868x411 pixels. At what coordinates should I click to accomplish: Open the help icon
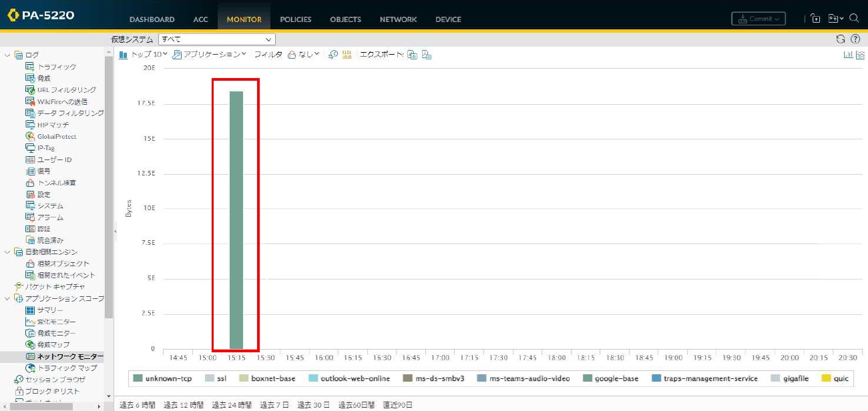[x=855, y=39]
